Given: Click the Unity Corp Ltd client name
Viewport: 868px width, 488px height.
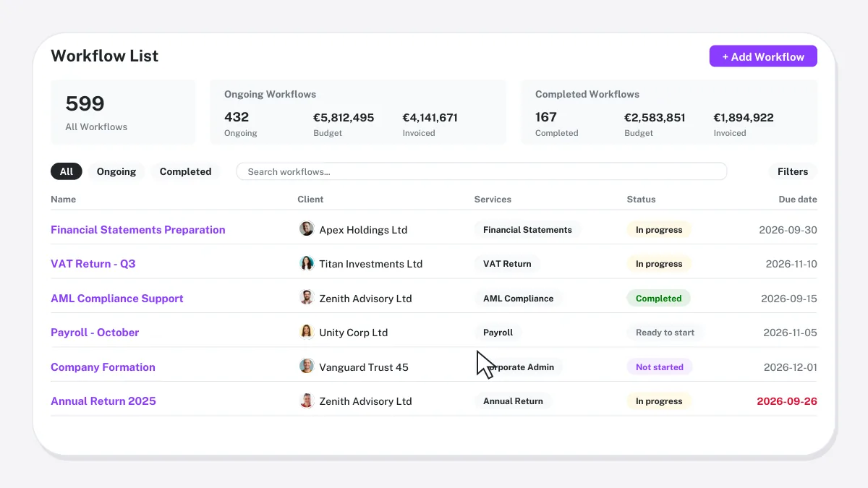Looking at the screenshot, I should click(x=353, y=333).
